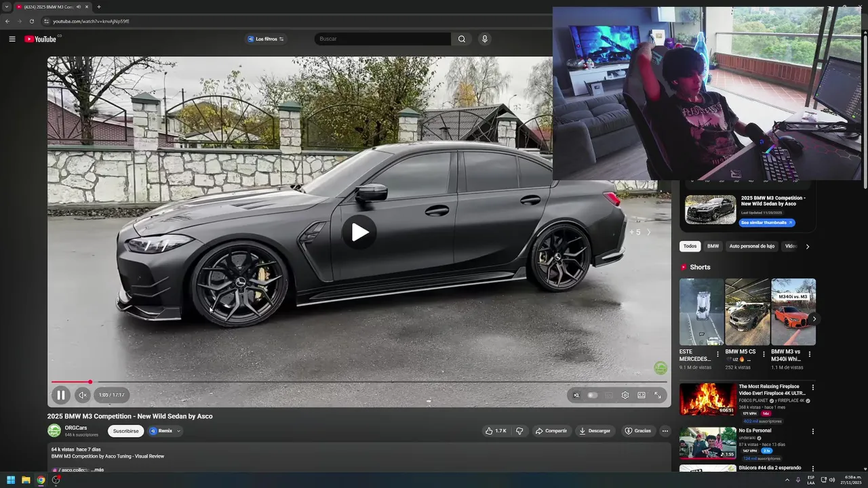Open options for Fireplace video

813,388
